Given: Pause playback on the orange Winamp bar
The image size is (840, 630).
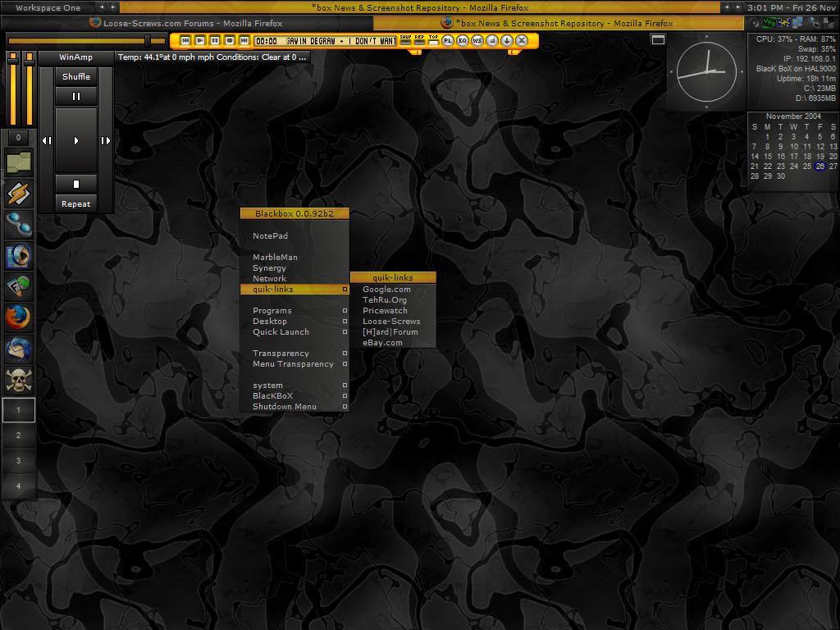Looking at the screenshot, I should 215,41.
